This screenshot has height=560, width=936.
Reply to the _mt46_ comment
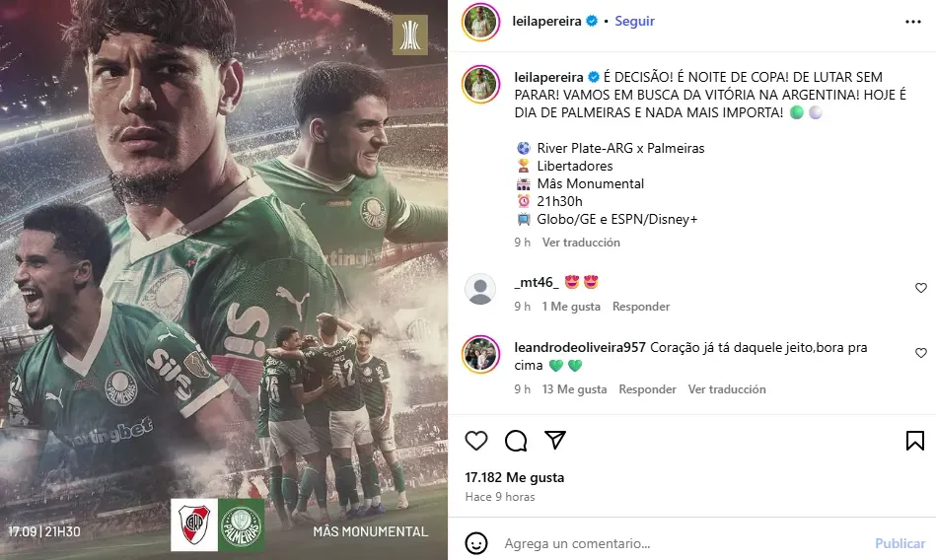pos(641,307)
